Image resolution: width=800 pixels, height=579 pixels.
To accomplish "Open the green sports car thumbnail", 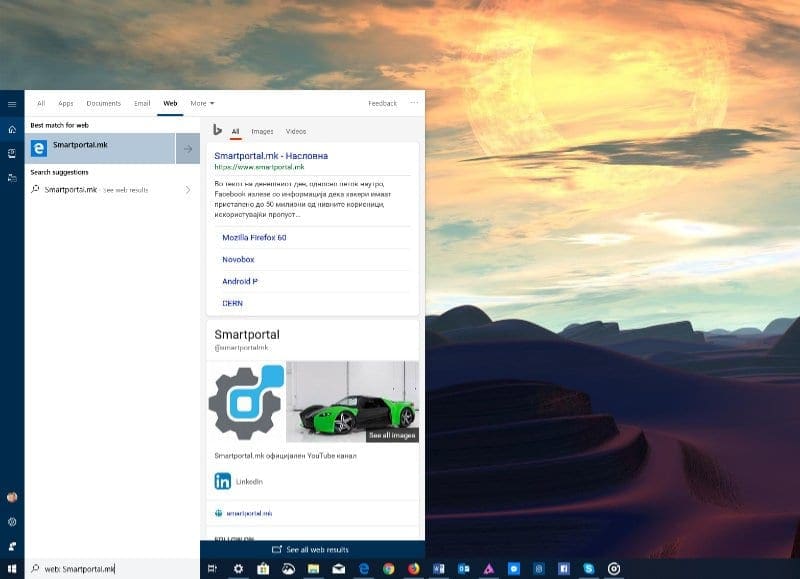I will 352,401.
